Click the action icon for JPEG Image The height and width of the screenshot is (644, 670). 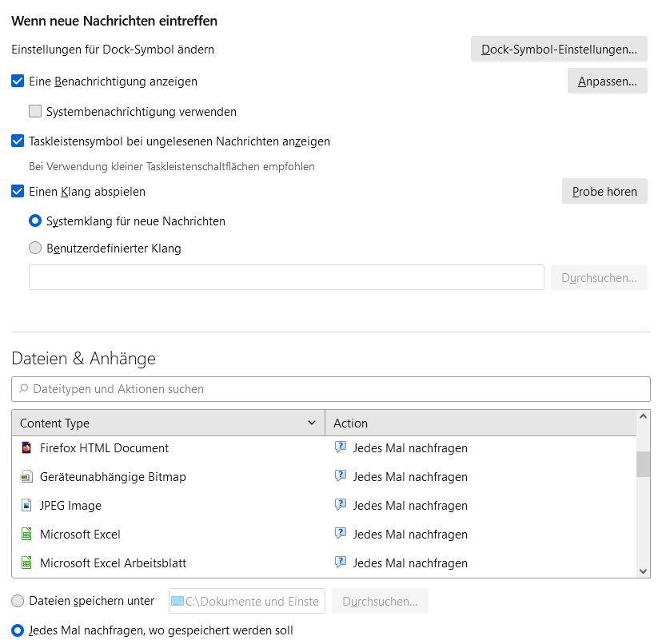[x=341, y=506]
